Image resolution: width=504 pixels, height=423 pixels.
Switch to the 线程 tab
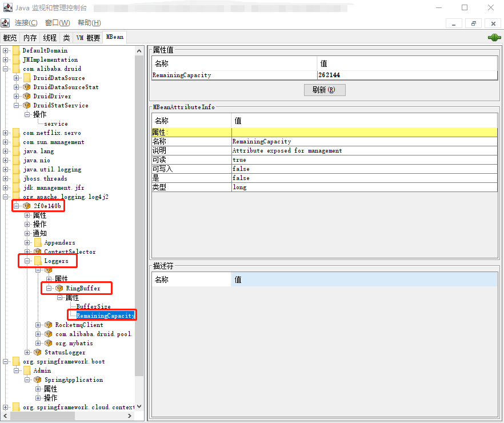pos(50,38)
